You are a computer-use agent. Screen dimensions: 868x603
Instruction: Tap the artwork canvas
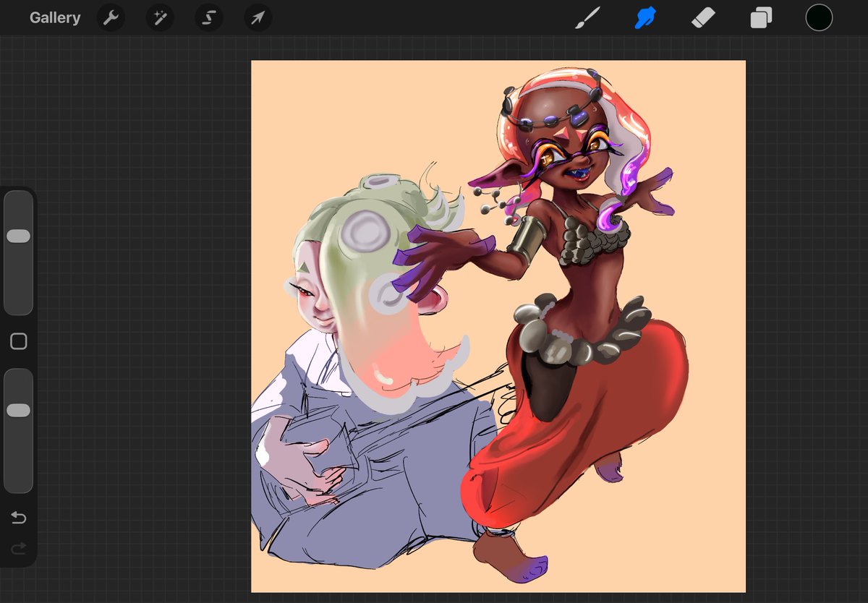pyautogui.click(x=498, y=326)
